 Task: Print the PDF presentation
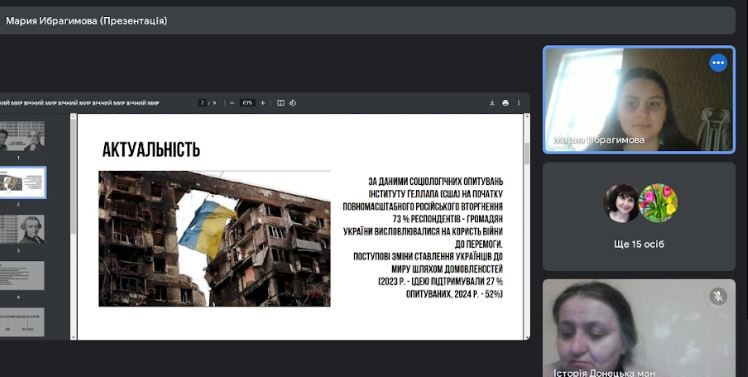click(x=505, y=103)
